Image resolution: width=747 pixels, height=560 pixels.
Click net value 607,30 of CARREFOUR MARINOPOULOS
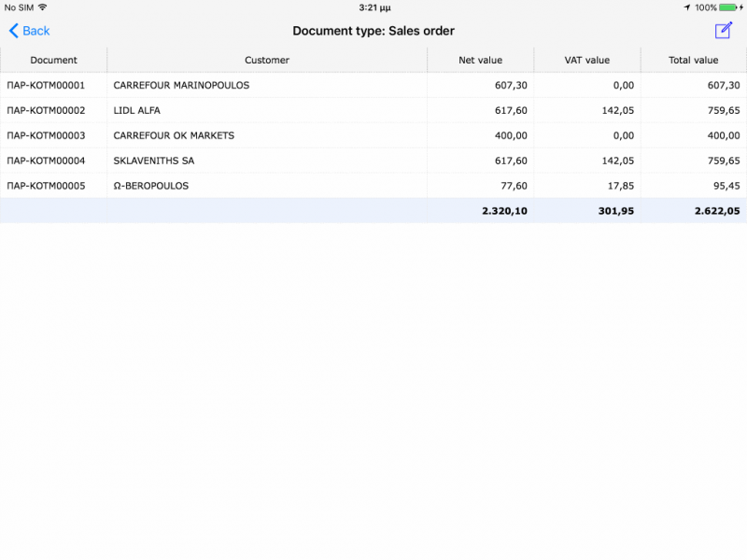pos(511,85)
